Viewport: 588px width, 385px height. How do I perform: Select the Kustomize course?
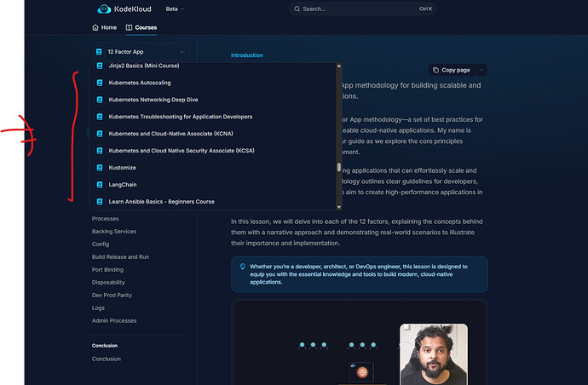point(214,168)
